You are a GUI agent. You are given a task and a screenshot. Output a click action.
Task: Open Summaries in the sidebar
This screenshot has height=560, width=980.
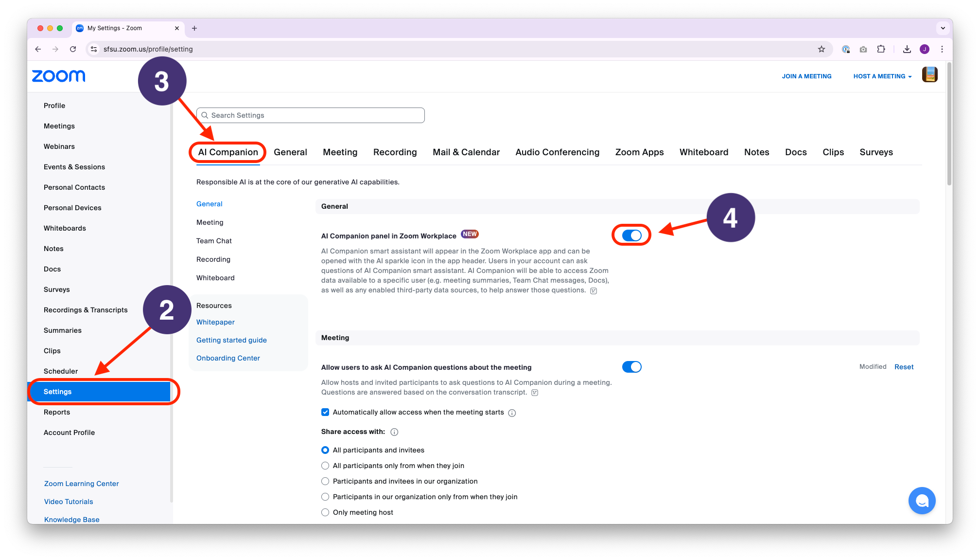pos(63,330)
